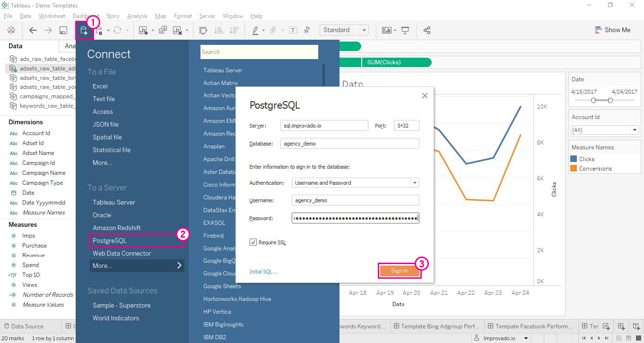
Task: Click the Fix Axes pin icon
Action: click(x=307, y=30)
